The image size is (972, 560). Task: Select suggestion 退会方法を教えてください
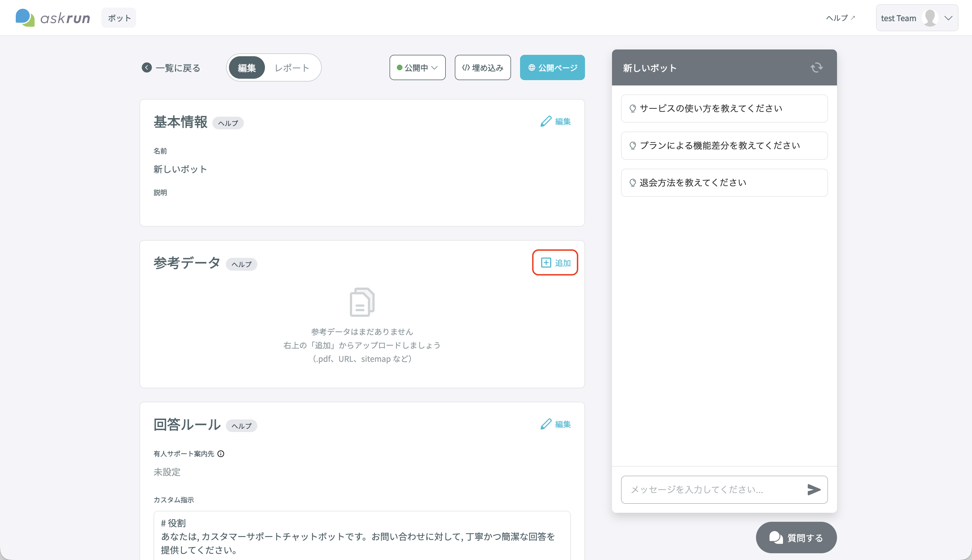pyautogui.click(x=724, y=183)
